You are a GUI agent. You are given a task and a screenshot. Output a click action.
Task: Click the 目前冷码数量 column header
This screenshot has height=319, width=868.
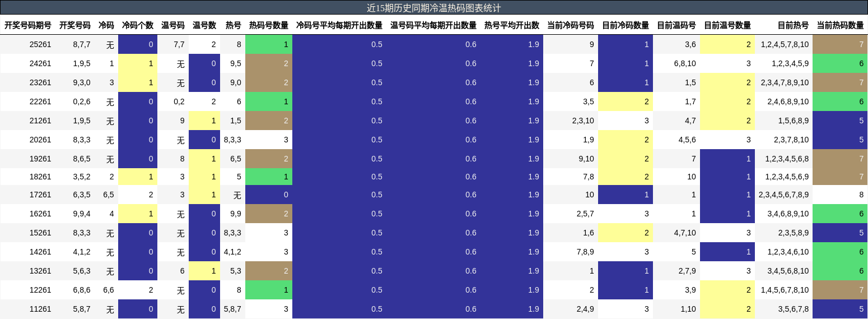click(x=626, y=25)
